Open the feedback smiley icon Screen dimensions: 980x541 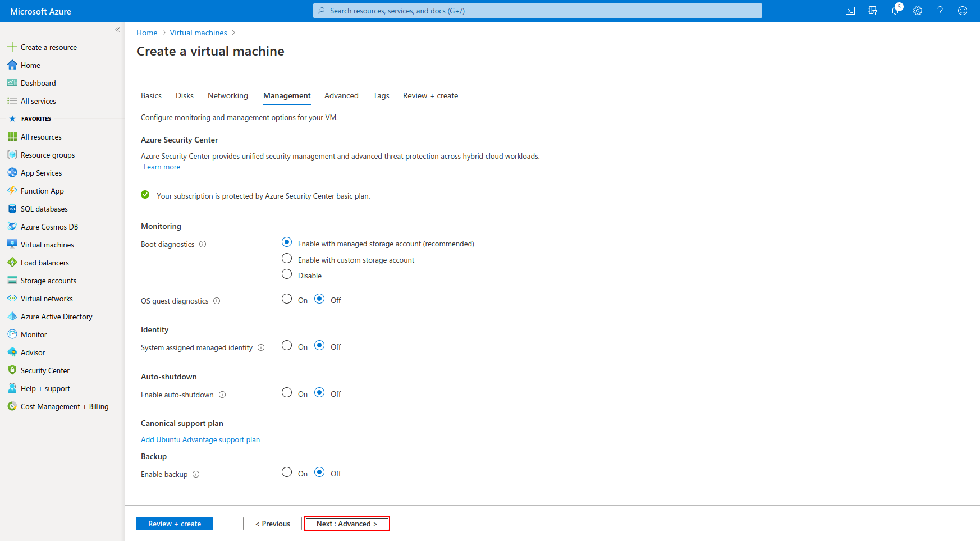pos(963,11)
